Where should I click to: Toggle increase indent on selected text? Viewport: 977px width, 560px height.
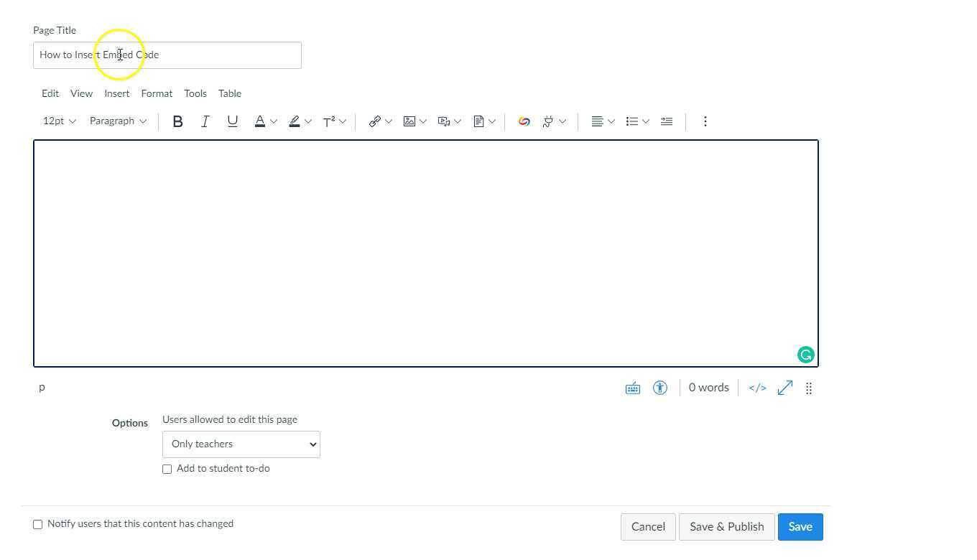point(666,121)
